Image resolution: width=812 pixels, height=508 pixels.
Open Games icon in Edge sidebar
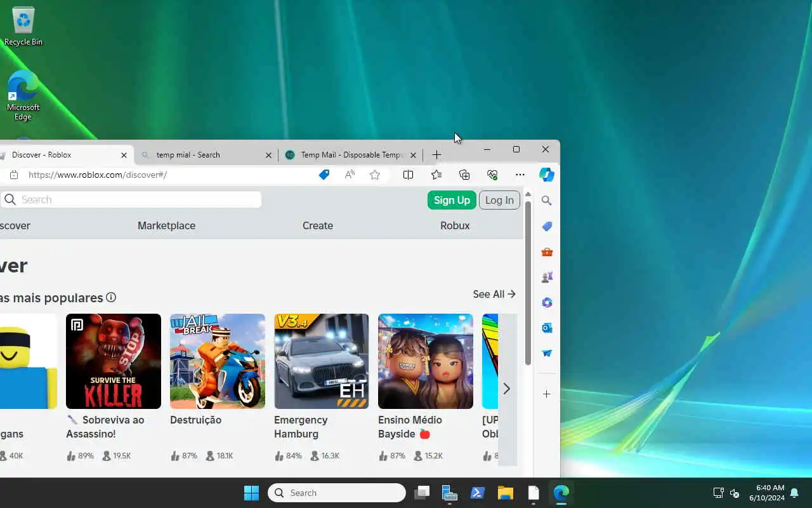pyautogui.click(x=547, y=277)
